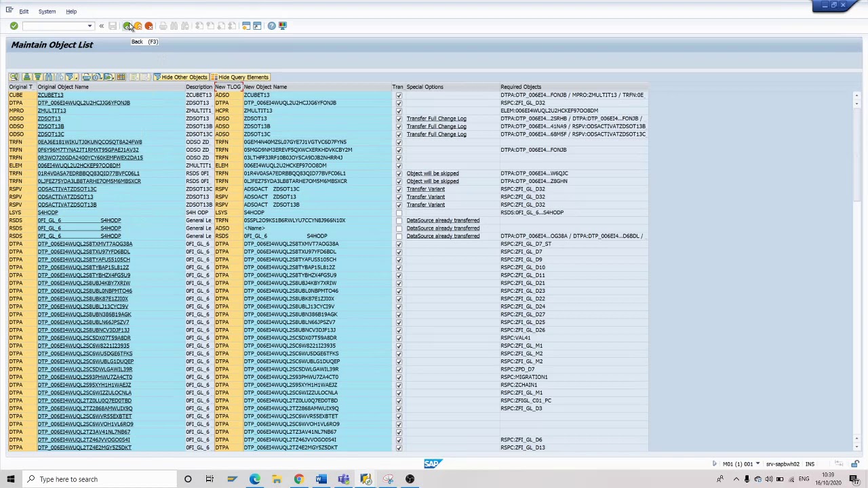Image resolution: width=868 pixels, height=488 pixels.
Task: Click the Change Layout grid icon
Action: [x=121, y=77]
